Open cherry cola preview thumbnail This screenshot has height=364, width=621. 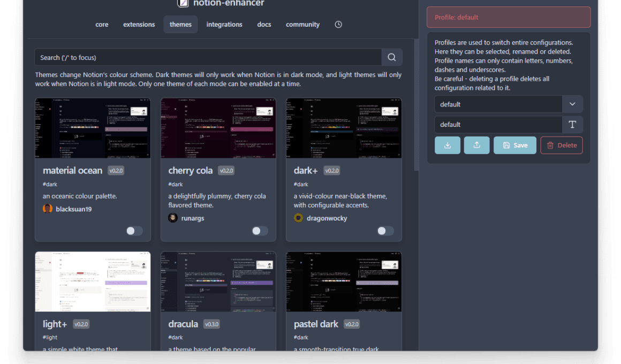coord(218,128)
